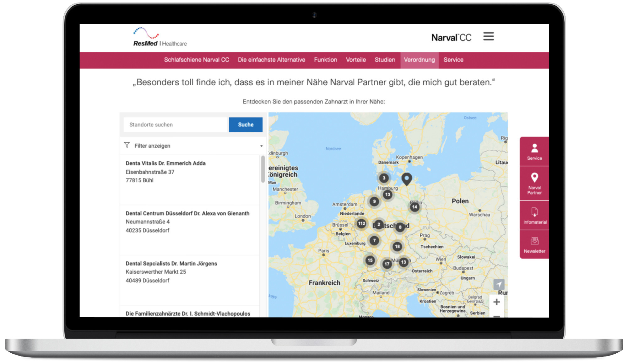Click the map cluster marker 15

tap(370, 260)
